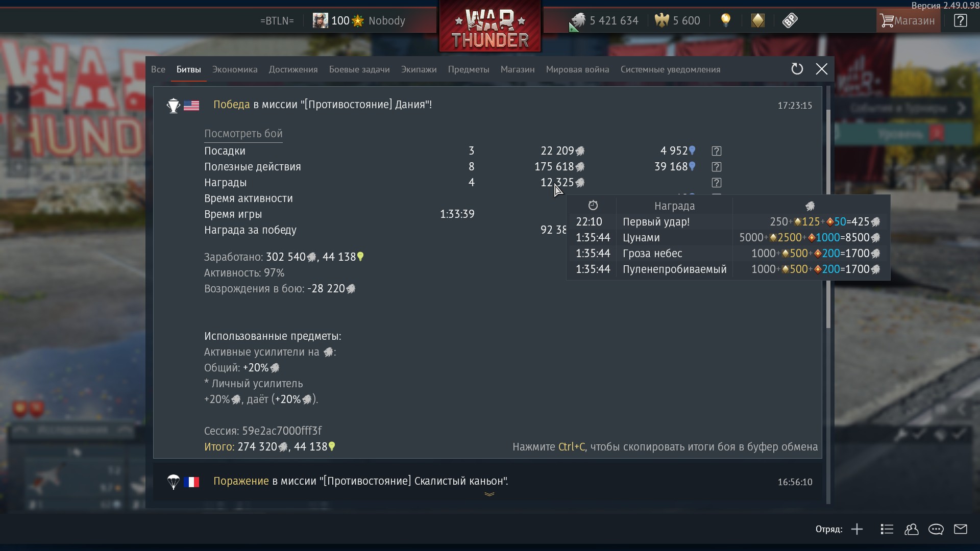Open the Боевые задачи tab

(x=359, y=69)
